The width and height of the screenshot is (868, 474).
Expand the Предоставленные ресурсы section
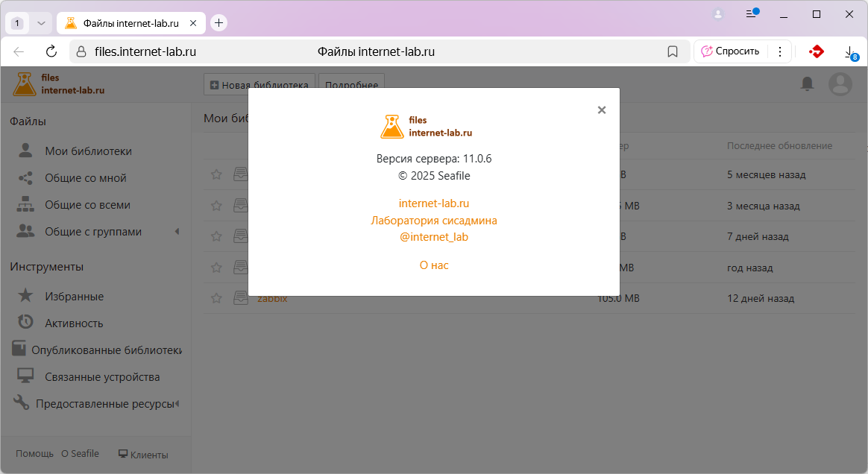(x=177, y=404)
